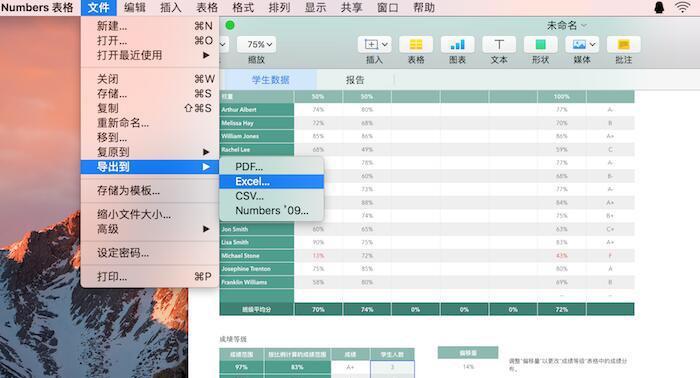Open the 编辑 menu in menu bar
The image size is (700, 378).
pos(135,8)
